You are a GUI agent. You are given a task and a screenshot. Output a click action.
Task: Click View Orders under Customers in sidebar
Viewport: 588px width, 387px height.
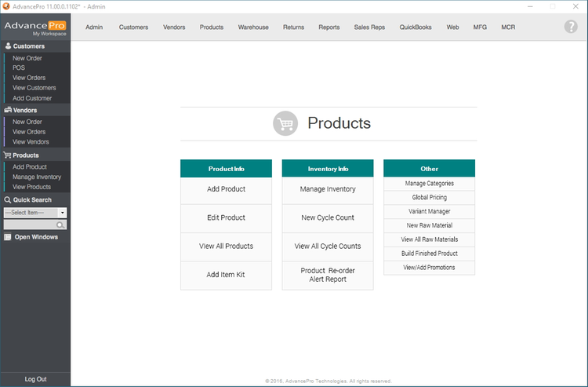[29, 78]
